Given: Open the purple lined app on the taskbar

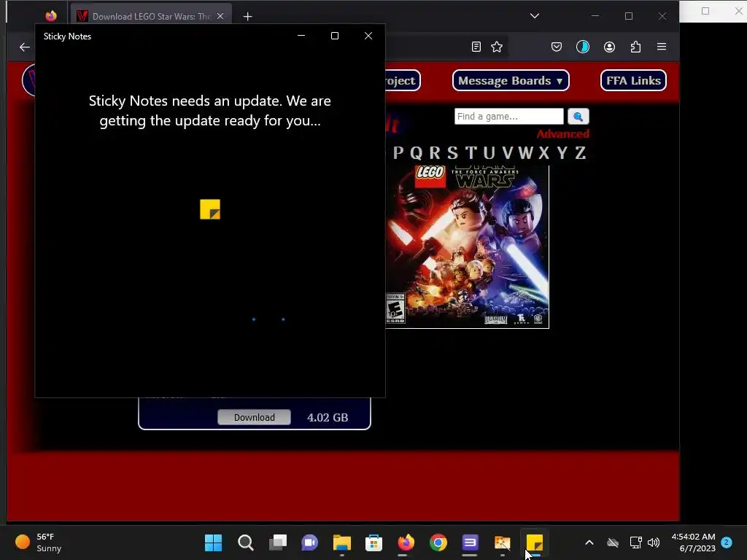Looking at the screenshot, I should click(x=470, y=542).
